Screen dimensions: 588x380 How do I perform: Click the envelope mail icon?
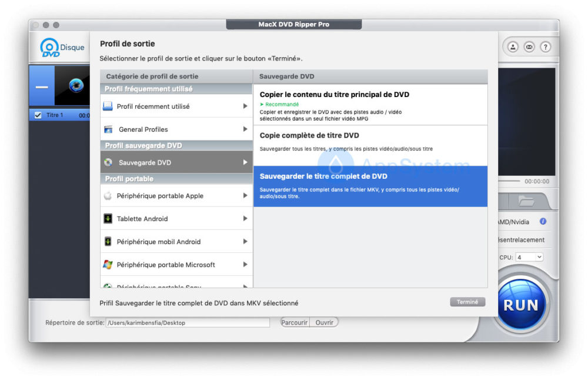click(x=529, y=47)
